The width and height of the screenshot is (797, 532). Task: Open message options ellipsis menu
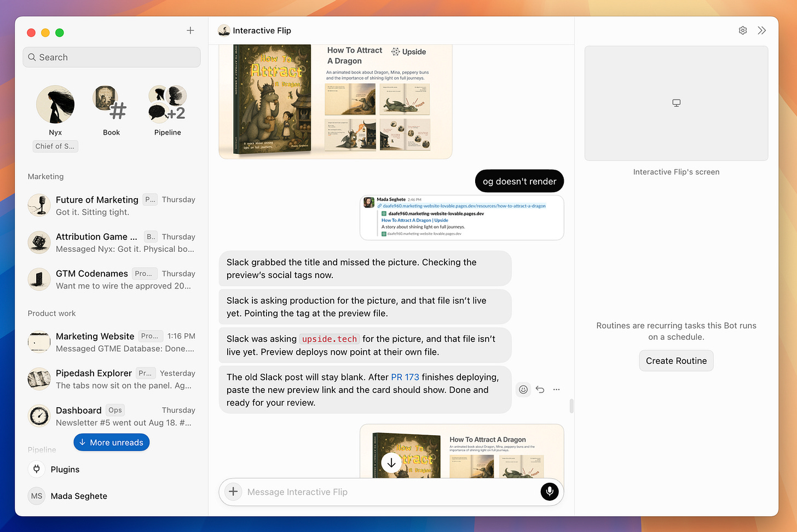pos(557,390)
